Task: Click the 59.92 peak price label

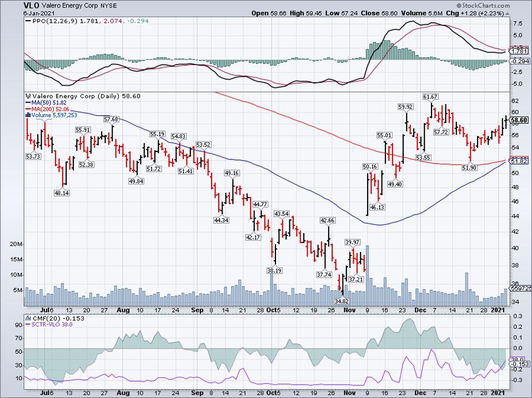Action: tap(405, 107)
